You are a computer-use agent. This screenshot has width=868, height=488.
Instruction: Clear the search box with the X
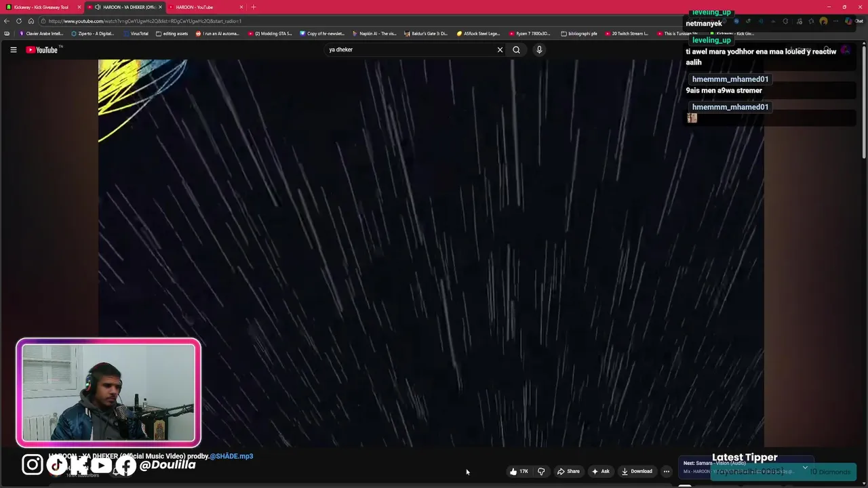500,49
